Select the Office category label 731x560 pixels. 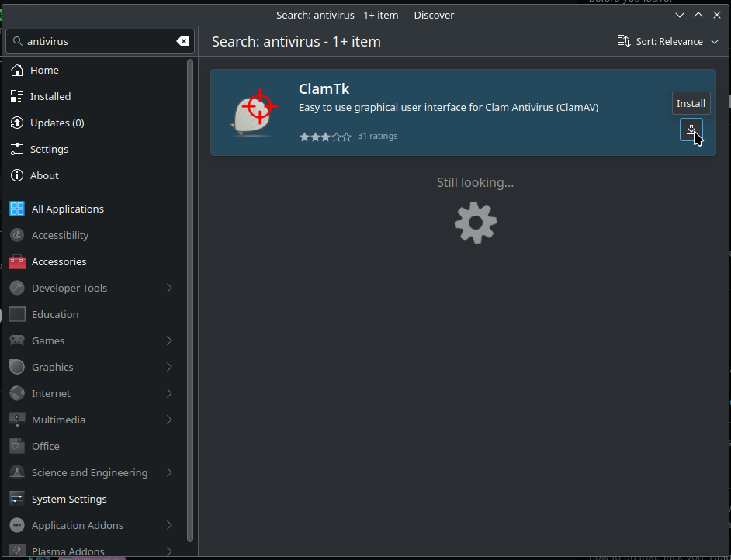click(x=45, y=446)
